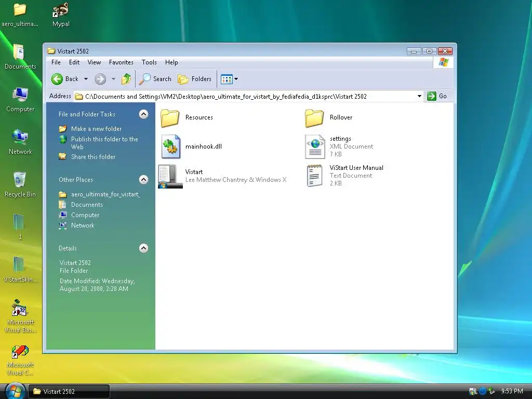The height and width of the screenshot is (399, 532).
Task: Select the Vistart application icon
Action: [x=170, y=176]
